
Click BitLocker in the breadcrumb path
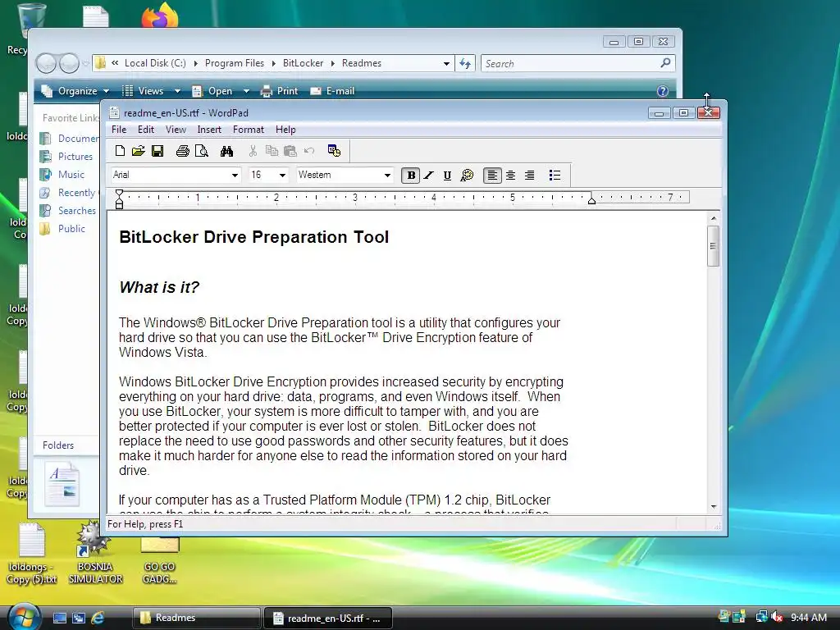point(303,63)
